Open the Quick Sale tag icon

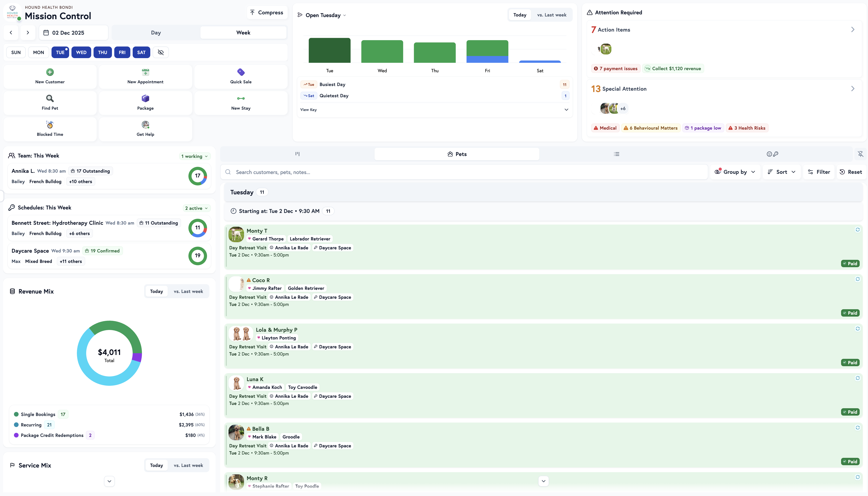click(x=241, y=72)
